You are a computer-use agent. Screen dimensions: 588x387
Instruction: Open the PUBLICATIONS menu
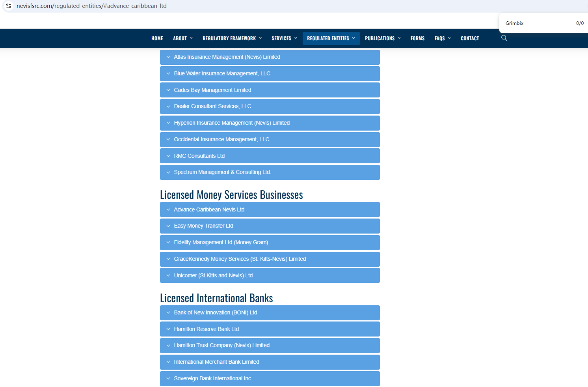click(x=383, y=38)
